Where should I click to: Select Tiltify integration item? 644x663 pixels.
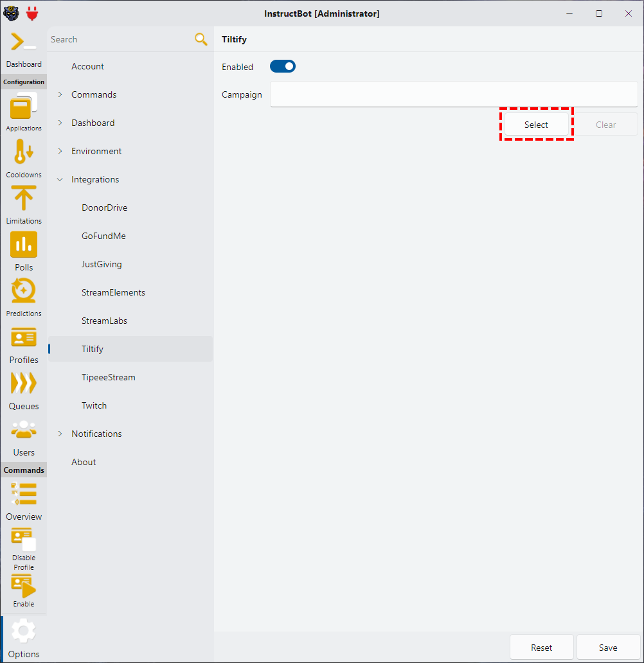tap(130, 349)
